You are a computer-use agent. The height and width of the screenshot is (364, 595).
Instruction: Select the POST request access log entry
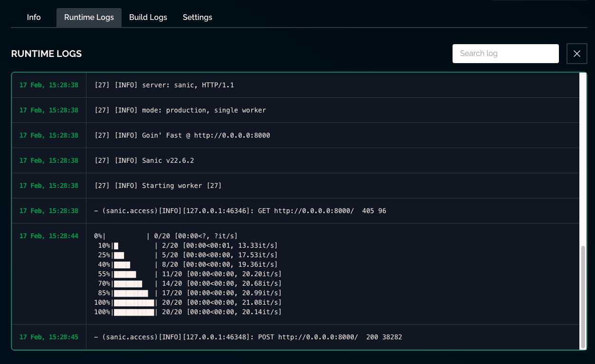248,337
